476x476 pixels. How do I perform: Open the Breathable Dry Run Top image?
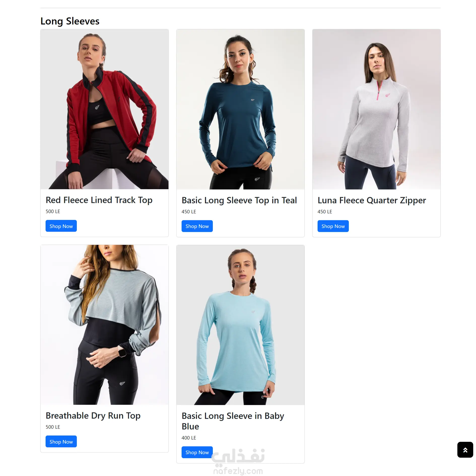[105, 325]
